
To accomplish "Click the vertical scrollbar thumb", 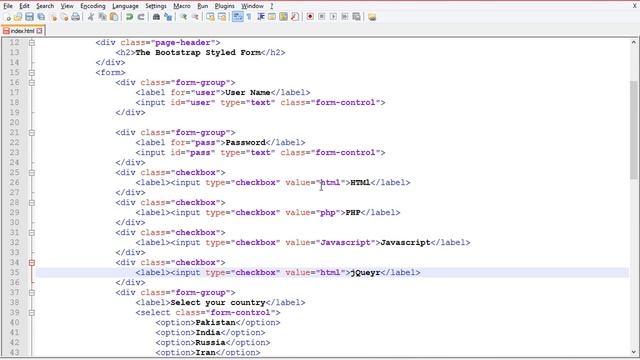I will tap(633, 130).
